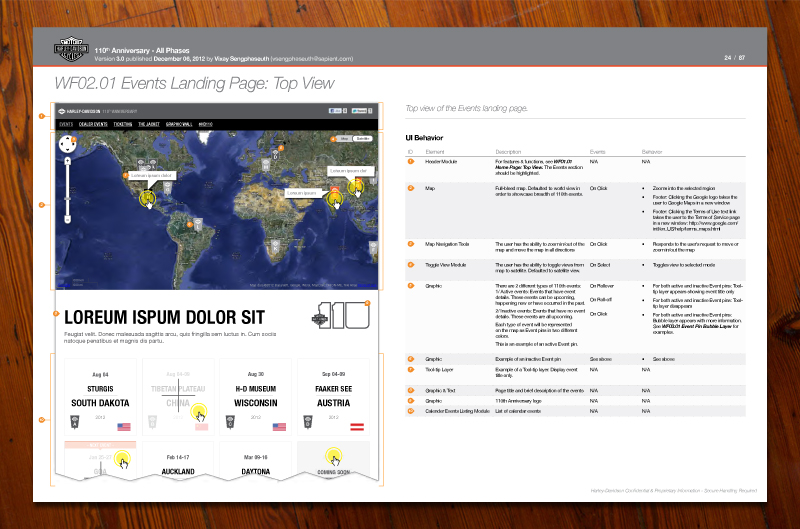Click the US flag on the H-D Museum card
800x529 pixels.
click(x=279, y=426)
